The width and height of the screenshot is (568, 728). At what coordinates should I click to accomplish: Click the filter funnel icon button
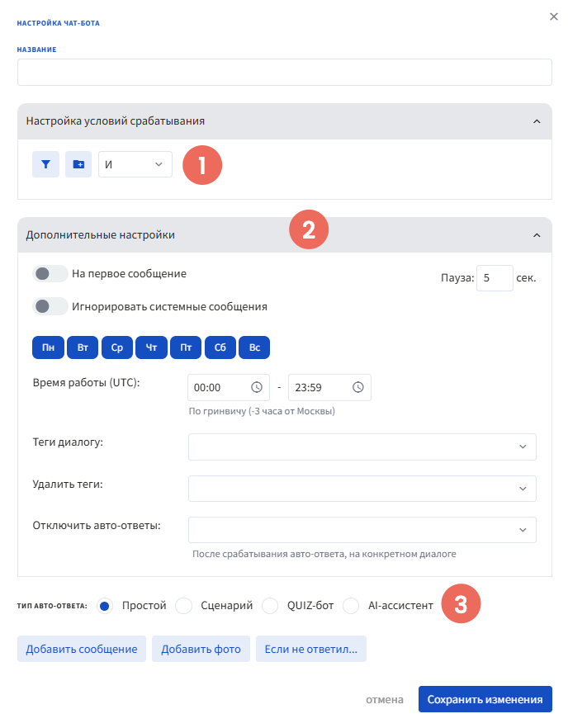(x=45, y=164)
